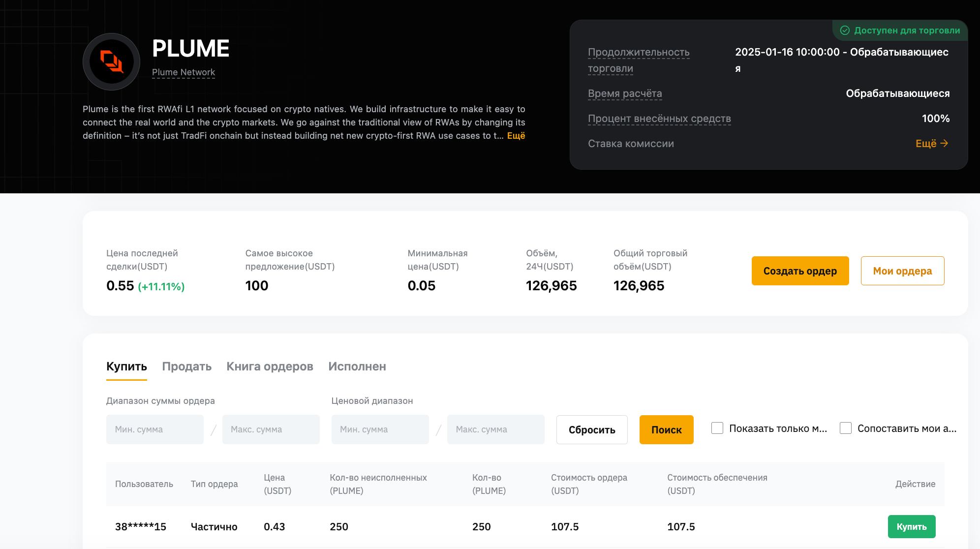
Task: Expand the description with the Ещё link
Action: coord(516,136)
